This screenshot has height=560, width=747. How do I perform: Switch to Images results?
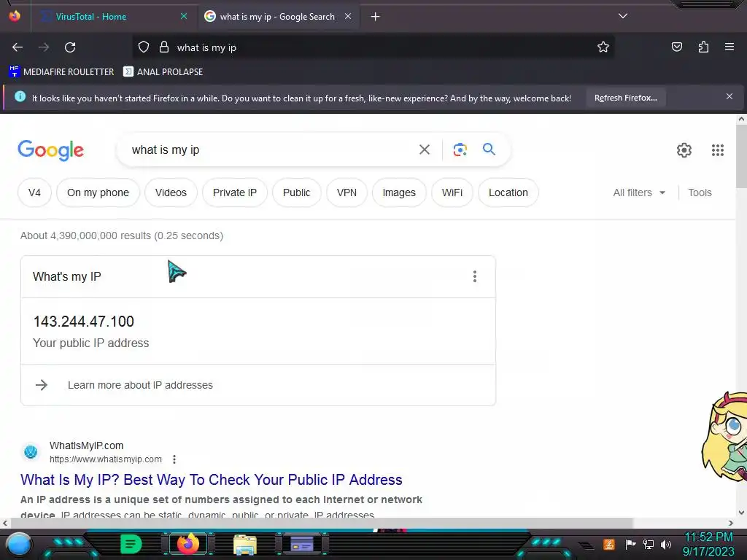(399, 192)
